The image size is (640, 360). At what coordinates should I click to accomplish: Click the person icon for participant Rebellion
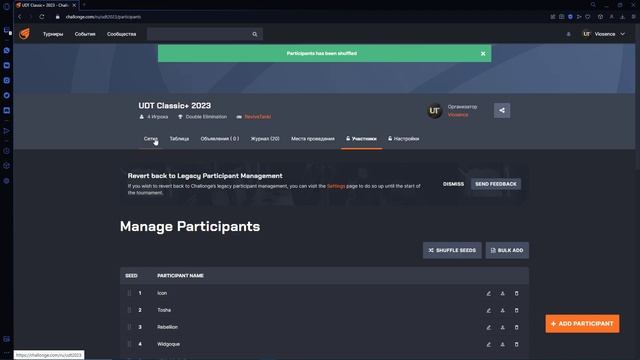pos(502,327)
